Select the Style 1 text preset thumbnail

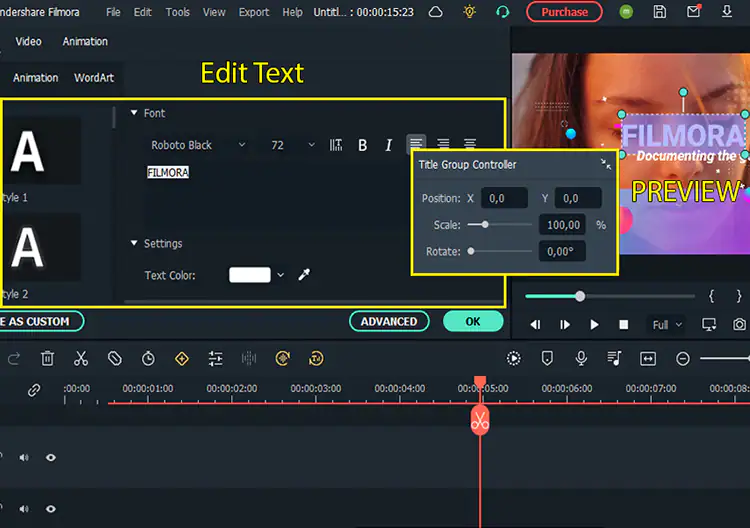(42, 151)
